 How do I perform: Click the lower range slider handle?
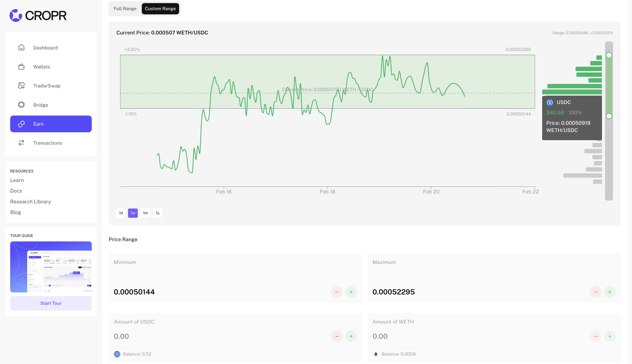click(x=609, y=116)
